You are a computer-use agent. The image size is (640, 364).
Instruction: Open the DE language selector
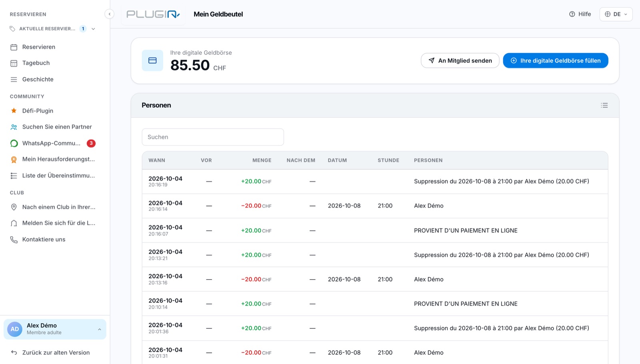pyautogui.click(x=616, y=14)
